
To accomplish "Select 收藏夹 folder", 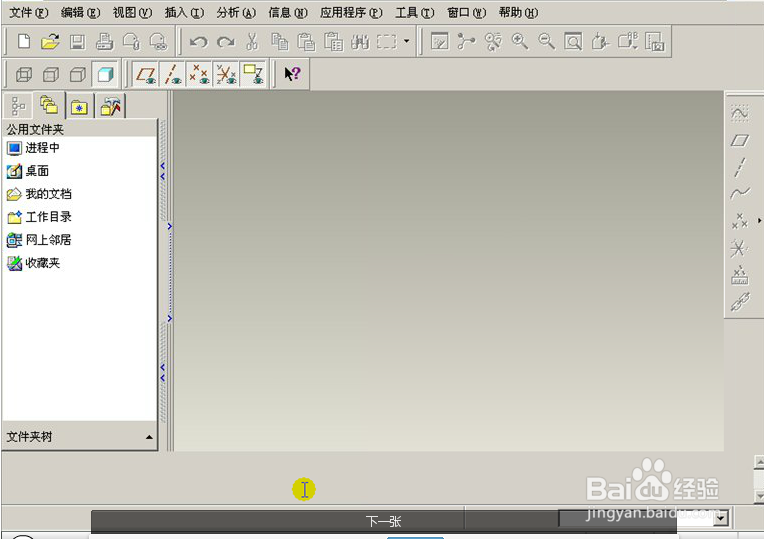I will pyautogui.click(x=33, y=263).
